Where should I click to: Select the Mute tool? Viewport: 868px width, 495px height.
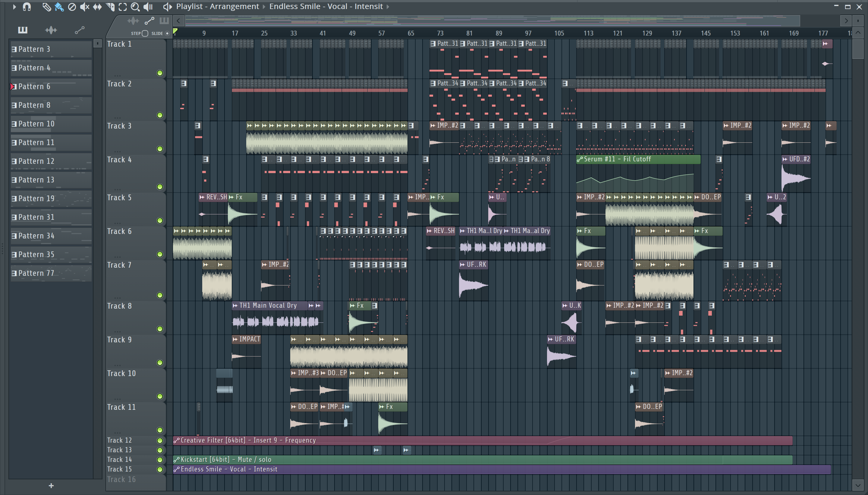pos(84,6)
